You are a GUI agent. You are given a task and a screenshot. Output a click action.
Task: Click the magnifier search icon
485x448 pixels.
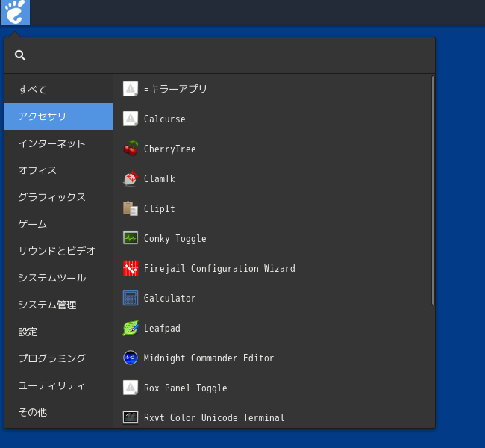(20, 55)
